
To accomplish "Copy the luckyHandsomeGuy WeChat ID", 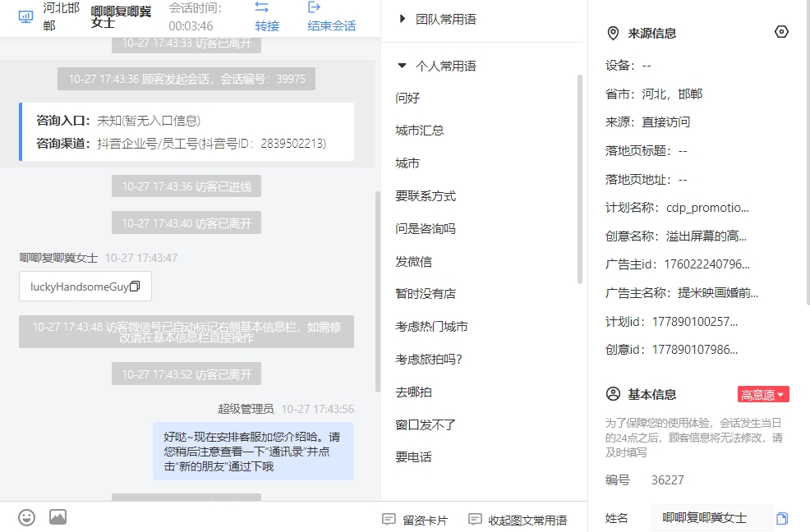I will point(135,287).
